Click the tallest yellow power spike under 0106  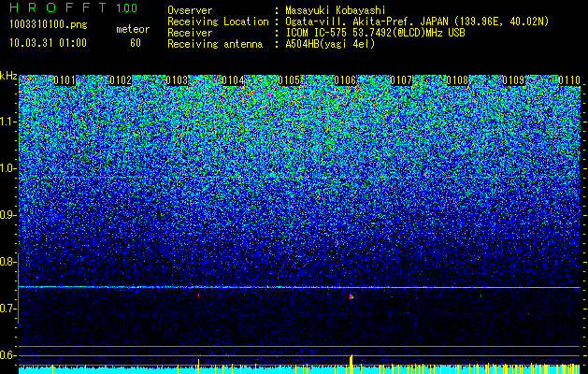[x=351, y=365]
